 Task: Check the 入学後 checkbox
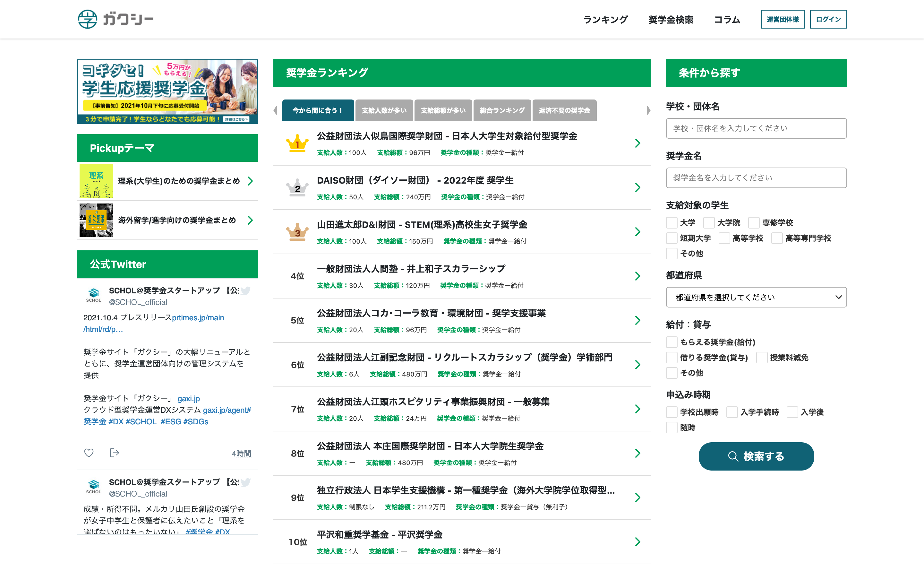(x=792, y=412)
